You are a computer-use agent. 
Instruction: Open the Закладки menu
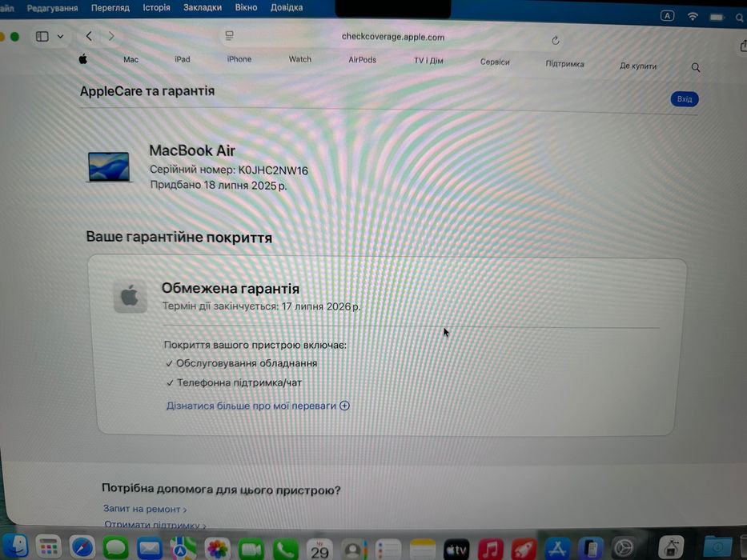203,8
